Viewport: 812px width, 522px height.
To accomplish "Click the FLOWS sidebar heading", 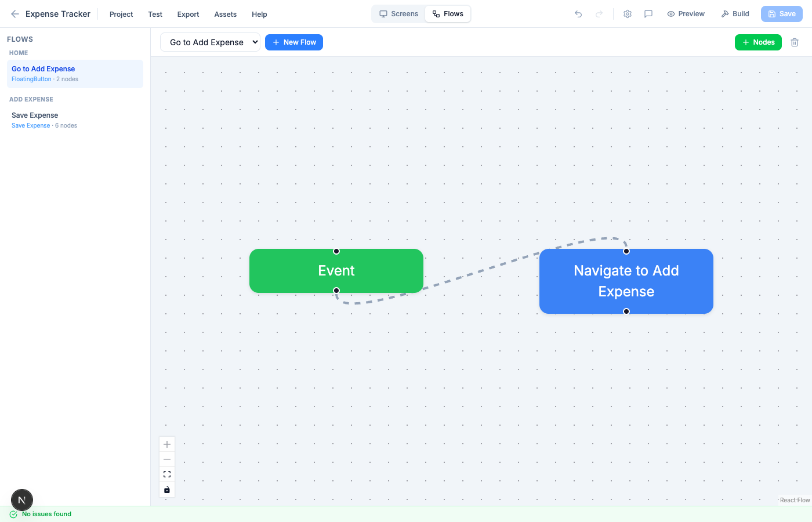I will pos(20,39).
